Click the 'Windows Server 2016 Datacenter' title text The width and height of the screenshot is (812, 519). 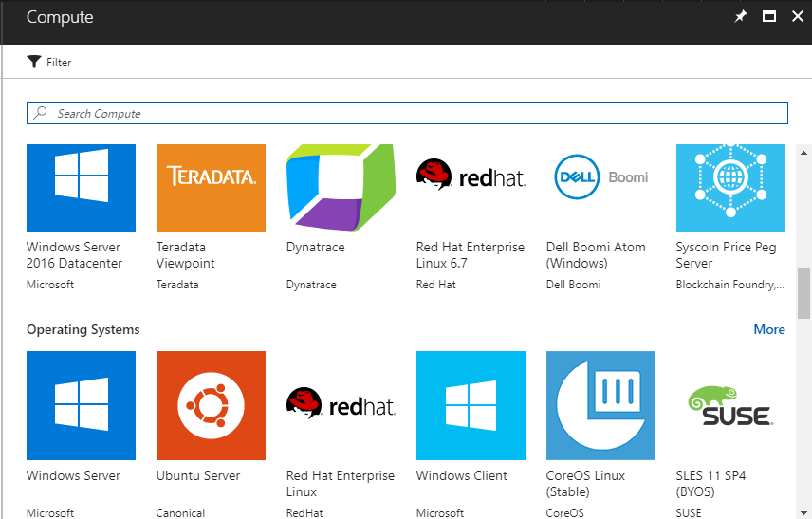coord(74,255)
